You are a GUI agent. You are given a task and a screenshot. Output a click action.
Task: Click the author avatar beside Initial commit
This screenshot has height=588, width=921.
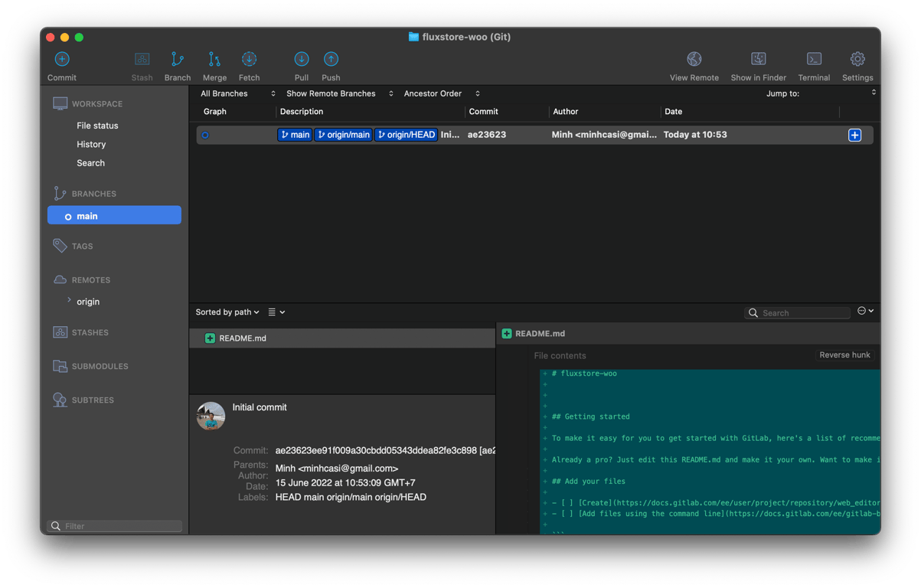coord(211,416)
